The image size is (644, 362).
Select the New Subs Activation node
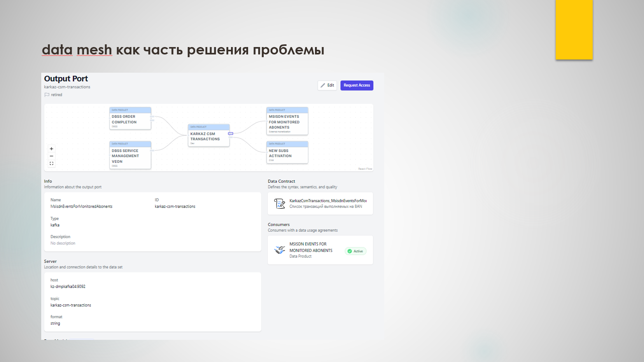(x=287, y=153)
